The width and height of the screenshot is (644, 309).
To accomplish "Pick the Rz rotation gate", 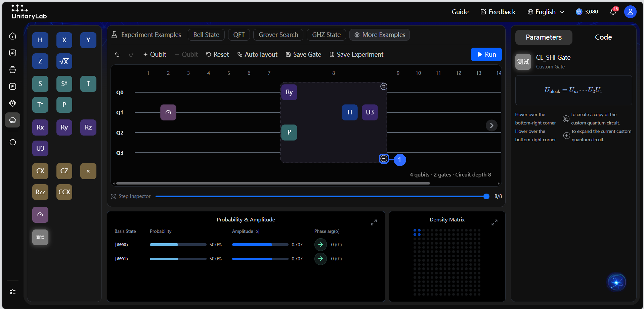I will pos(88,127).
